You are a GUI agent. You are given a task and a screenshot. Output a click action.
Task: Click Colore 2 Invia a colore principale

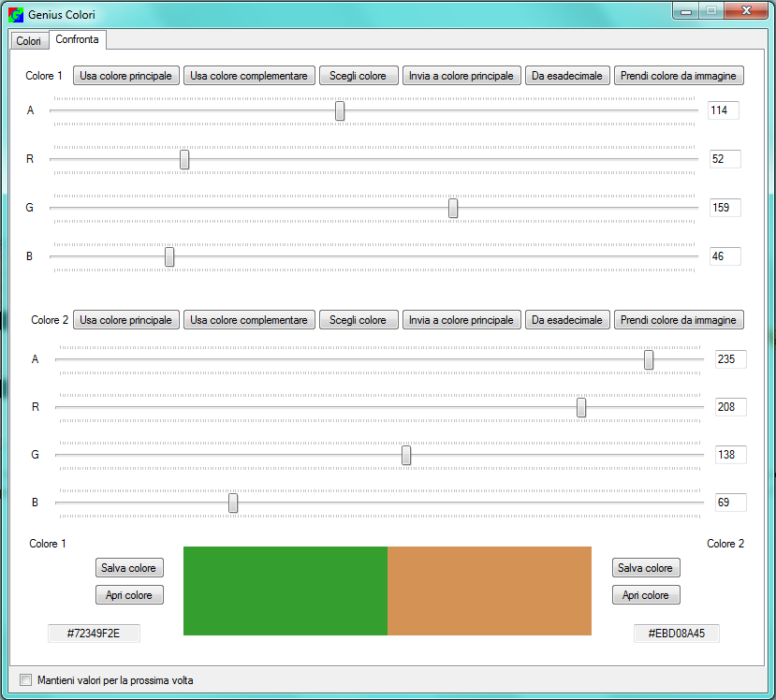(461, 320)
